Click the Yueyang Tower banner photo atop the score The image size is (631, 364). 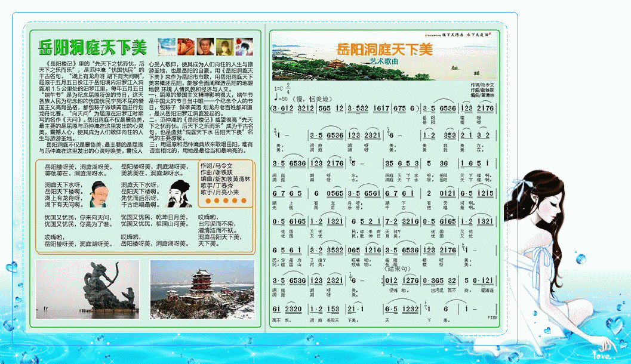pyautogui.click(x=384, y=56)
